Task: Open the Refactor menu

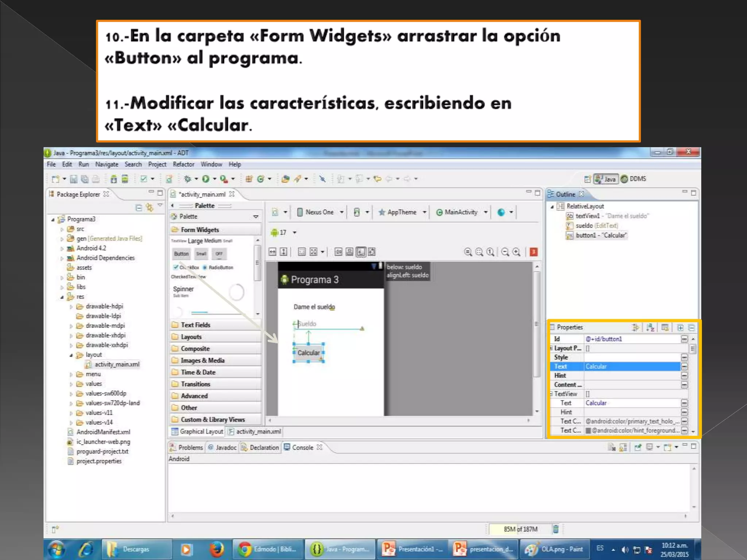Action: pyautogui.click(x=183, y=164)
